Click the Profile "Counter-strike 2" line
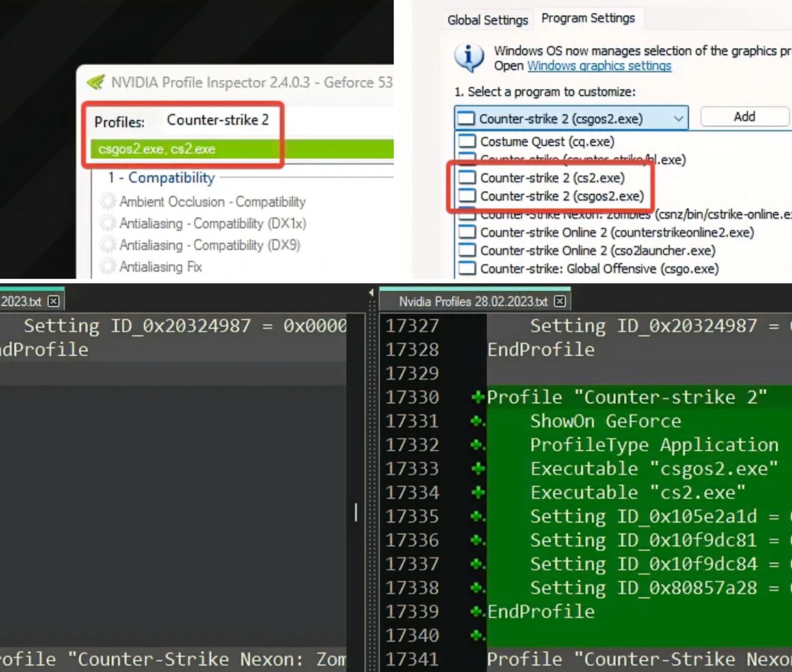The width and height of the screenshot is (792, 672). coord(627,397)
